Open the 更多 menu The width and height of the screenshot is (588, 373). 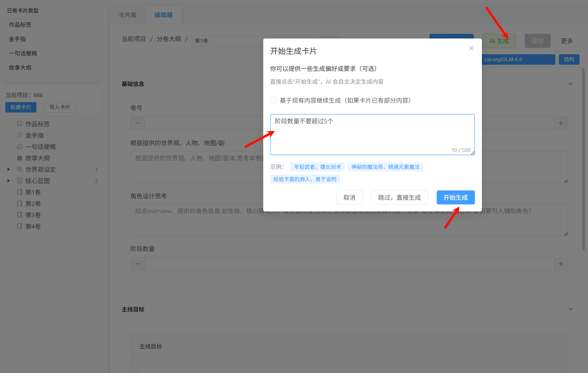(x=567, y=41)
